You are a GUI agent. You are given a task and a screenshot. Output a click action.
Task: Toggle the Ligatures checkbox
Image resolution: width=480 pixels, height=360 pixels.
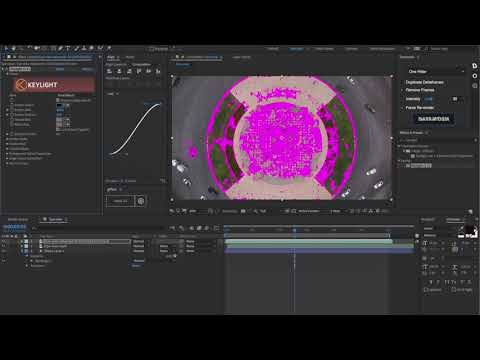(426, 290)
